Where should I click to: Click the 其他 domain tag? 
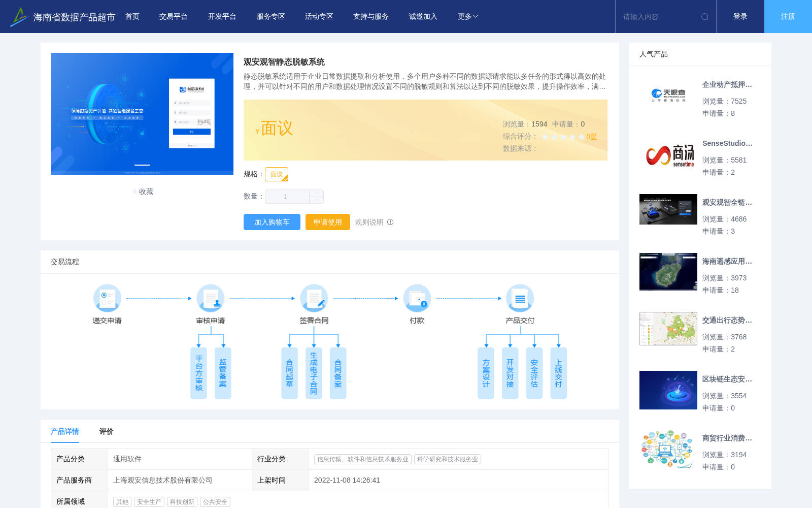coord(122,502)
